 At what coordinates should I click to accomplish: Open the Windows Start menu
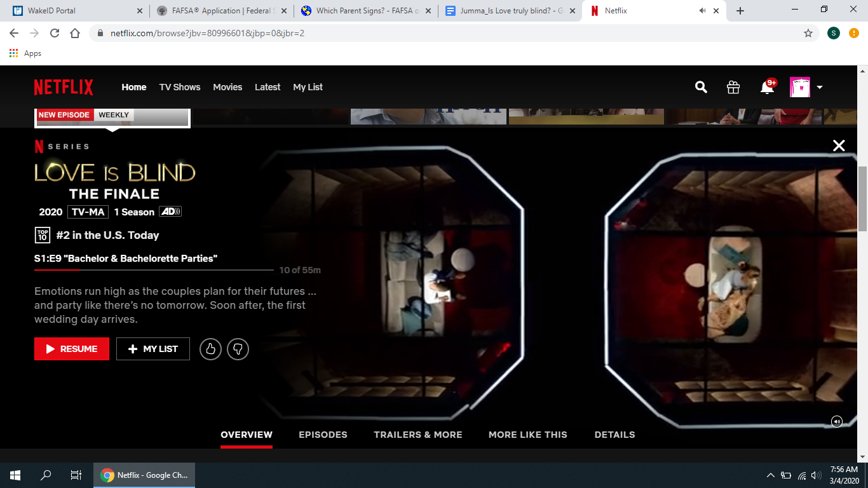point(15,475)
